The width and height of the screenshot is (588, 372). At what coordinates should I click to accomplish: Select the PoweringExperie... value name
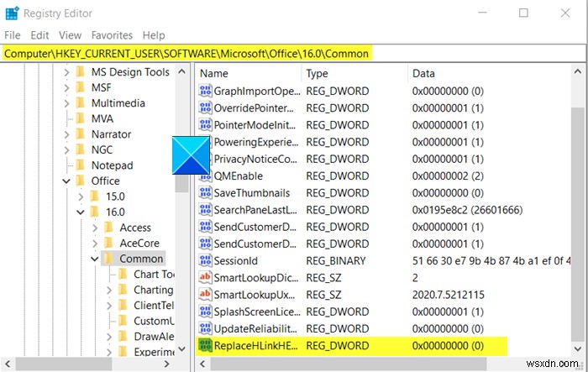pos(256,142)
